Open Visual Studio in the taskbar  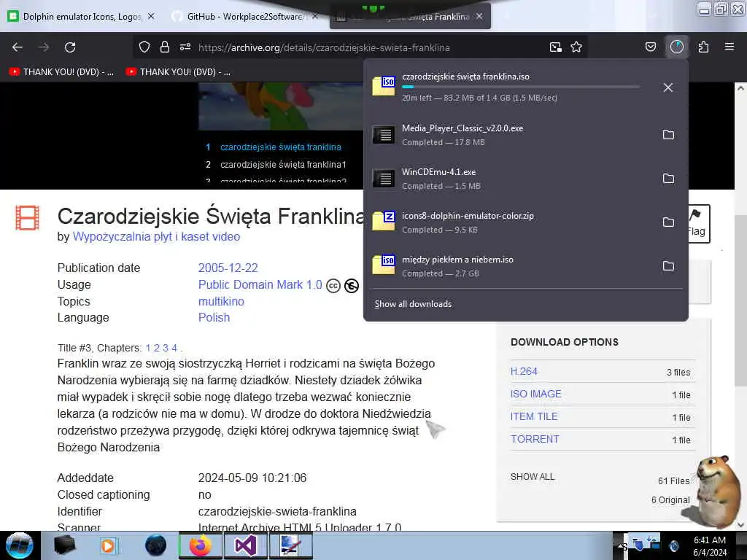(245, 545)
